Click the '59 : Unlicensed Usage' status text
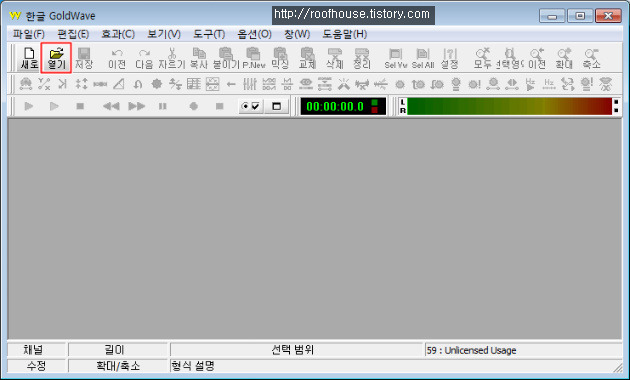 [471, 351]
